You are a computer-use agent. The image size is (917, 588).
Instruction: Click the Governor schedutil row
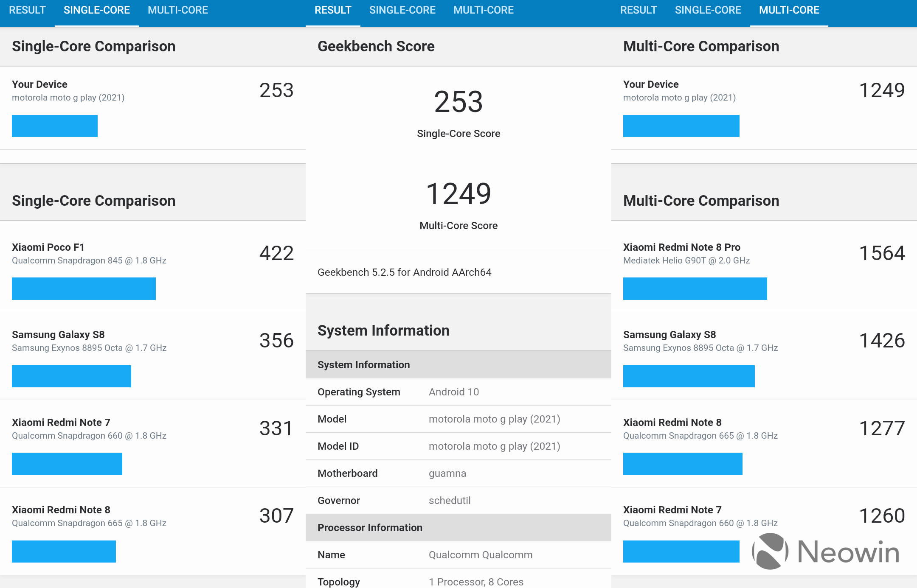(x=458, y=500)
